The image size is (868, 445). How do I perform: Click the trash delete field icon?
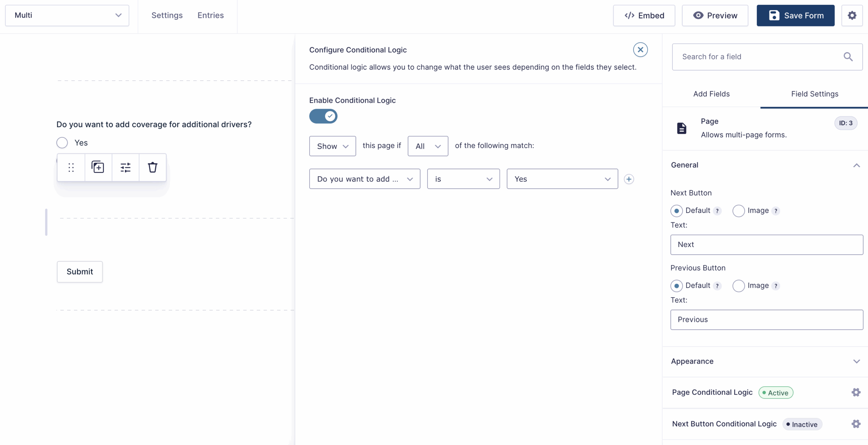(153, 167)
